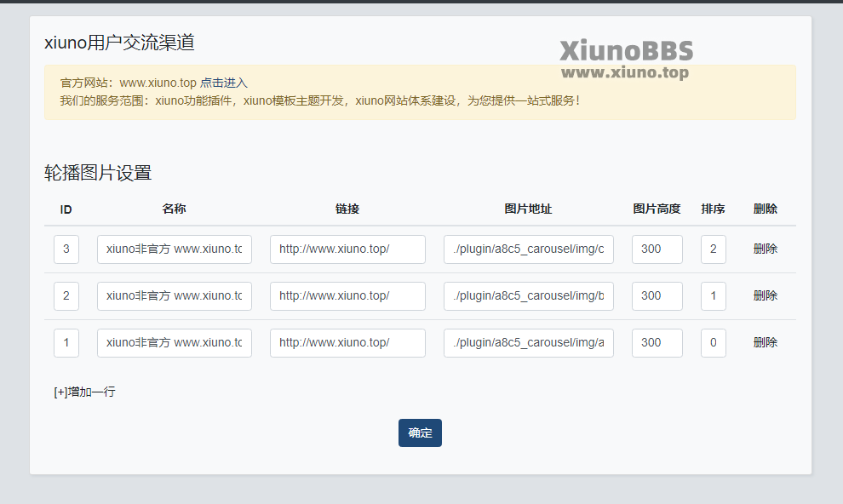Edit image height 300 in row ID 1

[657, 343]
